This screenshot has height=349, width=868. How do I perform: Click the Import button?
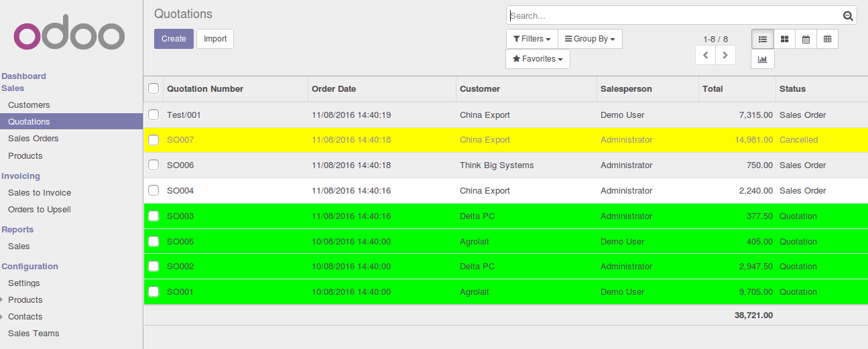(215, 39)
